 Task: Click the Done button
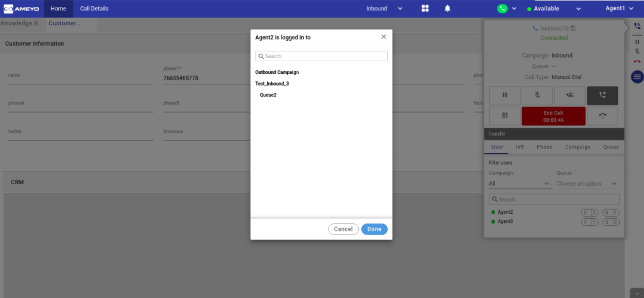click(375, 229)
